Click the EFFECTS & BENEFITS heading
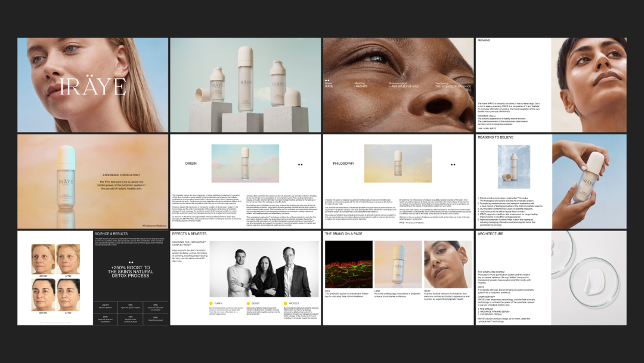The height and width of the screenshot is (363, 644). pyautogui.click(x=190, y=233)
